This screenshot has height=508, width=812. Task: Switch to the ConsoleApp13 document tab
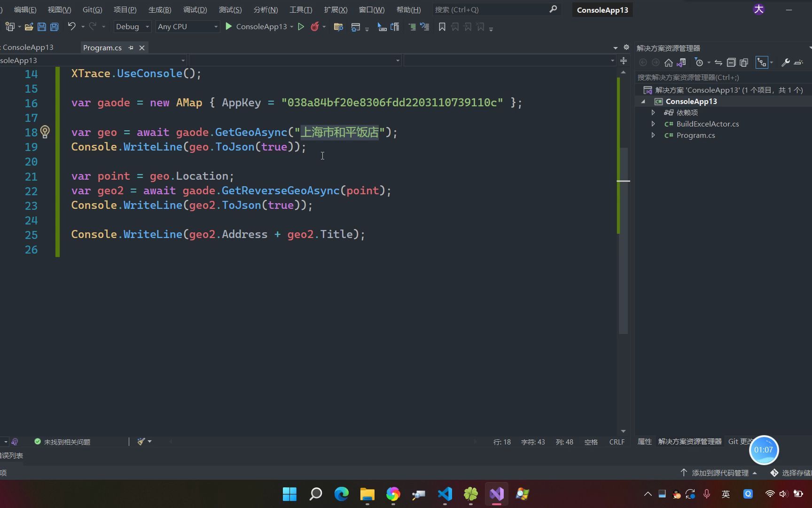coord(28,48)
